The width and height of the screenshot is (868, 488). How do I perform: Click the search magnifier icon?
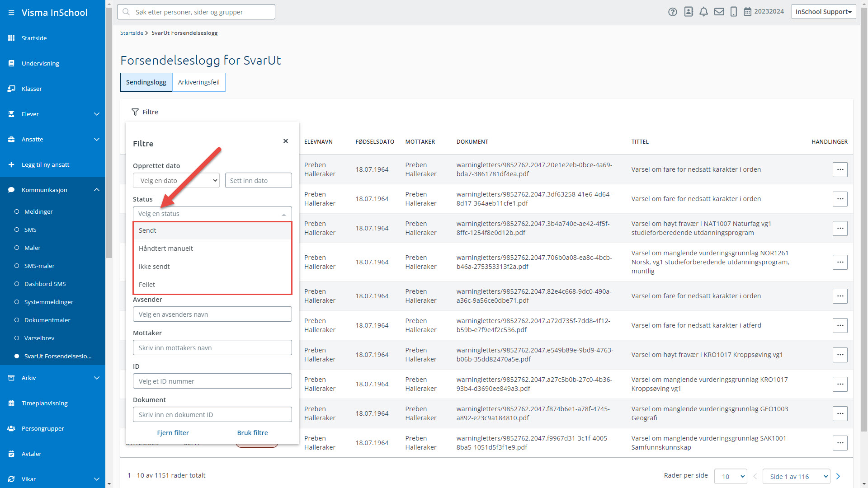click(126, 12)
